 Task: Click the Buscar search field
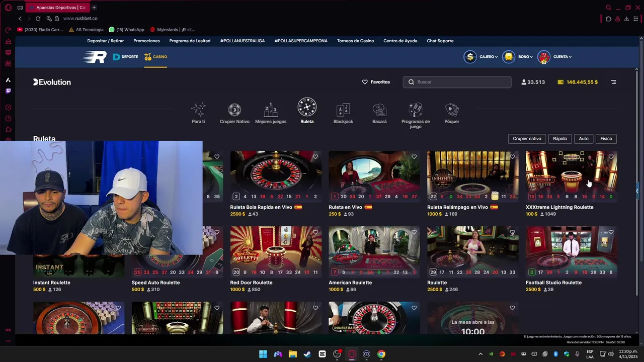pos(457,82)
